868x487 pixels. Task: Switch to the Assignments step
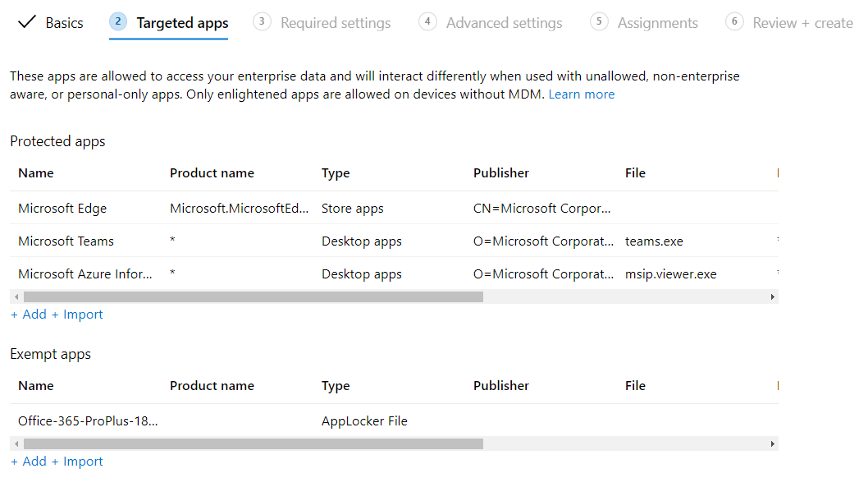644,23
